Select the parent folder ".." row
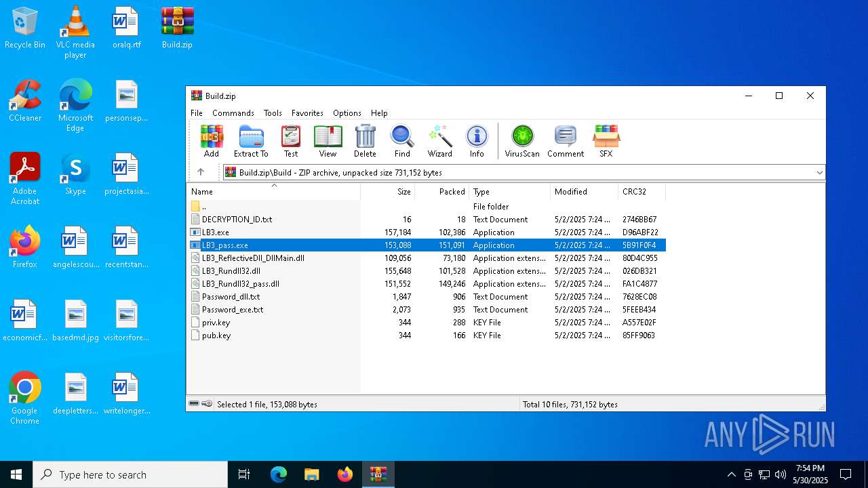The height and width of the screenshot is (488, 868). click(427, 207)
